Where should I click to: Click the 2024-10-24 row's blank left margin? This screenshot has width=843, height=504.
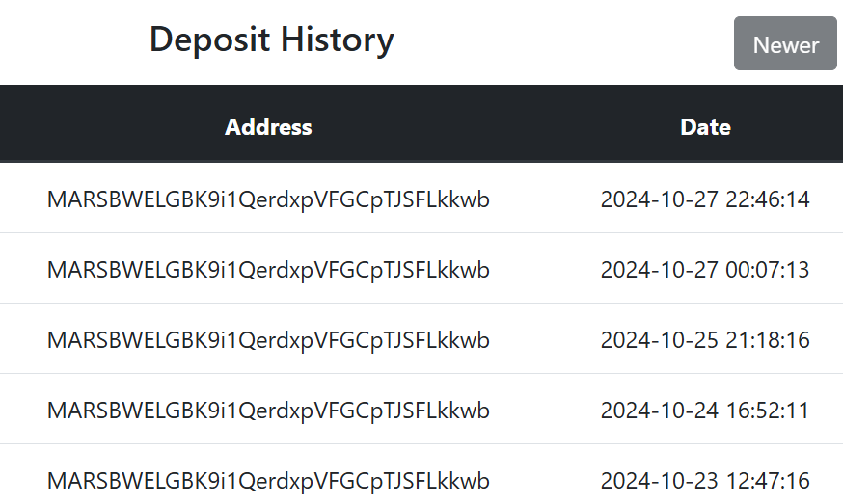(21, 410)
